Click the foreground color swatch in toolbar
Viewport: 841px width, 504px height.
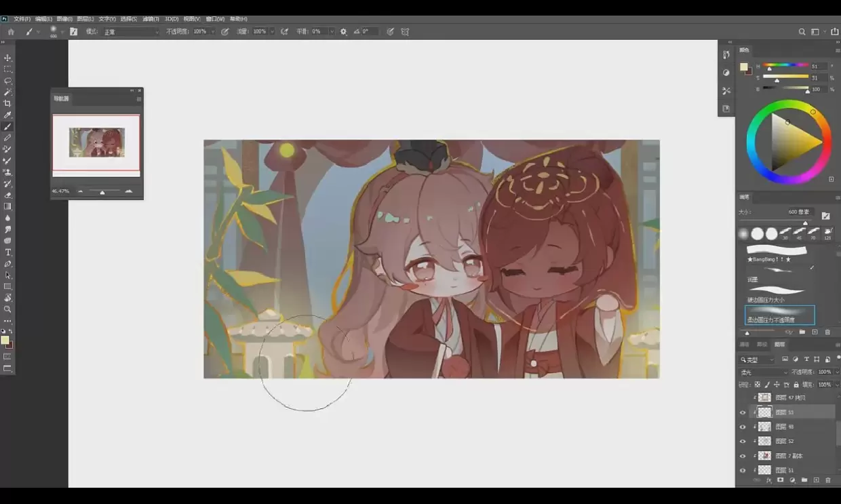(x=5, y=340)
